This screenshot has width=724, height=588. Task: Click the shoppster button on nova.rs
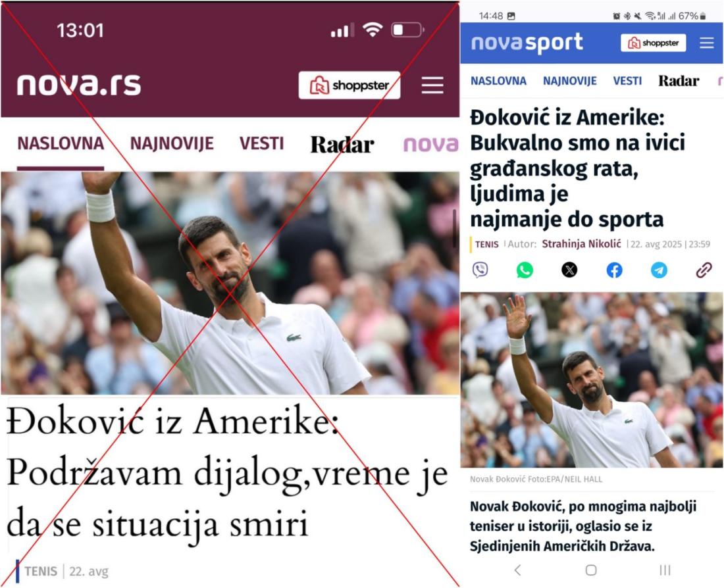coord(349,86)
